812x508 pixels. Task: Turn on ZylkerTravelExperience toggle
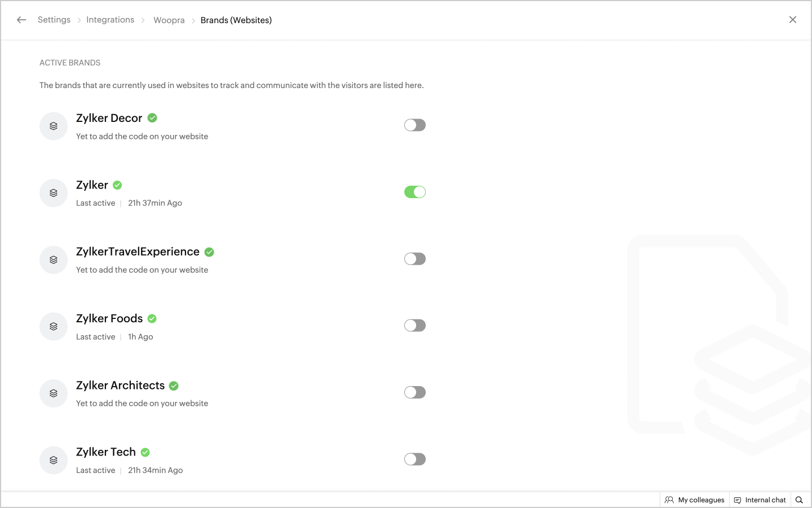click(414, 259)
